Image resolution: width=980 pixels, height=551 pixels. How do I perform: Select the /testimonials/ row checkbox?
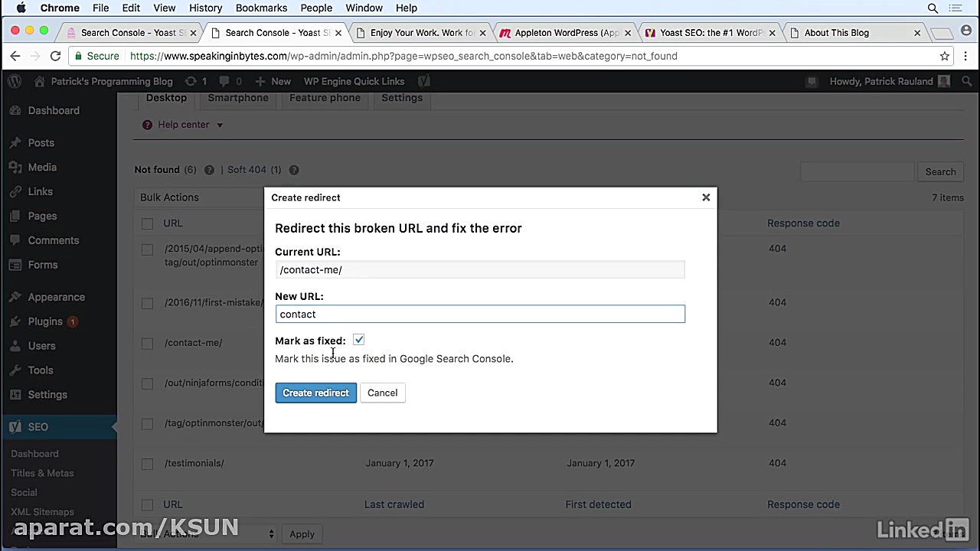point(147,464)
